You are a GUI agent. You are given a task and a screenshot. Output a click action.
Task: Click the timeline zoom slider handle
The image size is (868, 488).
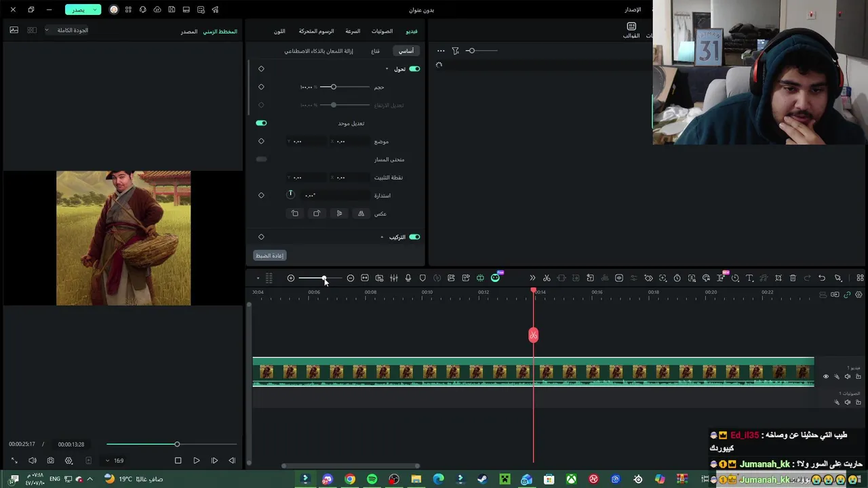click(x=324, y=278)
